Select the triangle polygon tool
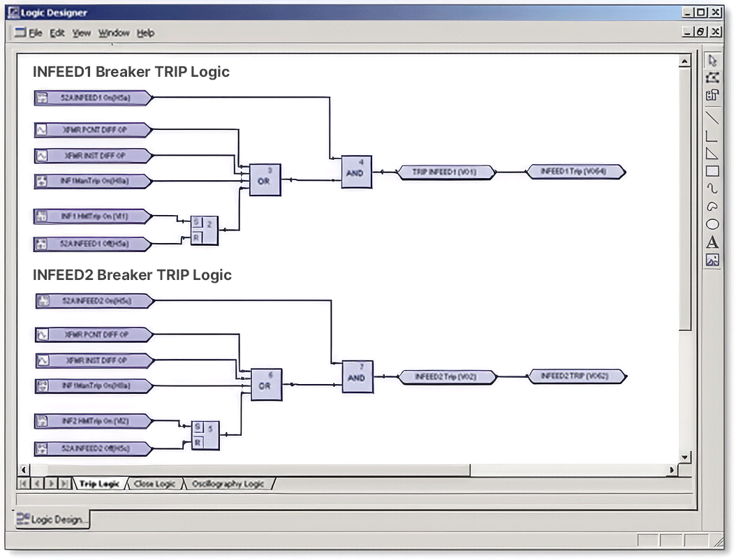This screenshot has width=736, height=560. (712, 154)
